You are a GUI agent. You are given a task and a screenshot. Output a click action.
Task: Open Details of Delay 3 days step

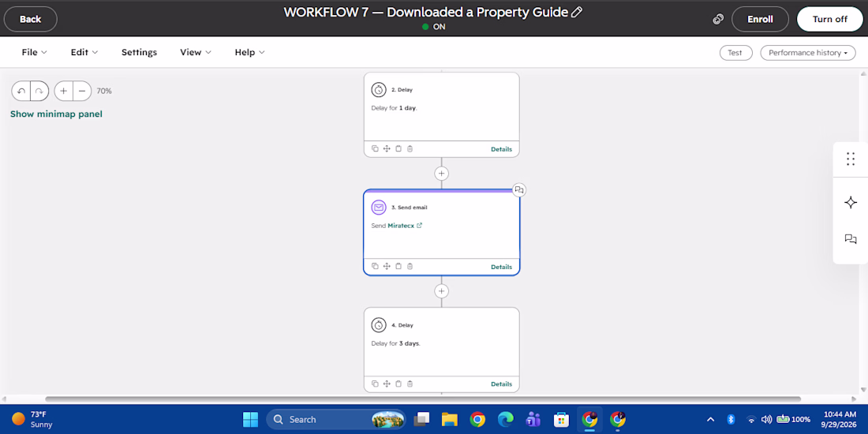pos(501,383)
